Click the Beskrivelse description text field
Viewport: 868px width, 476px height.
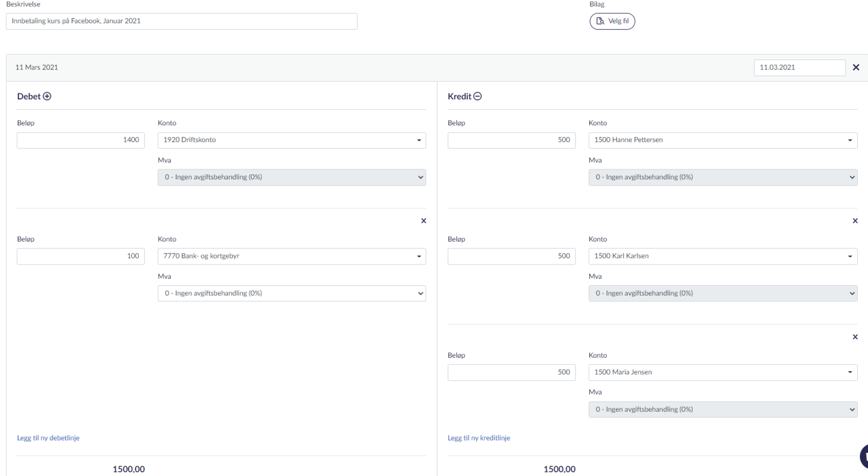point(181,21)
